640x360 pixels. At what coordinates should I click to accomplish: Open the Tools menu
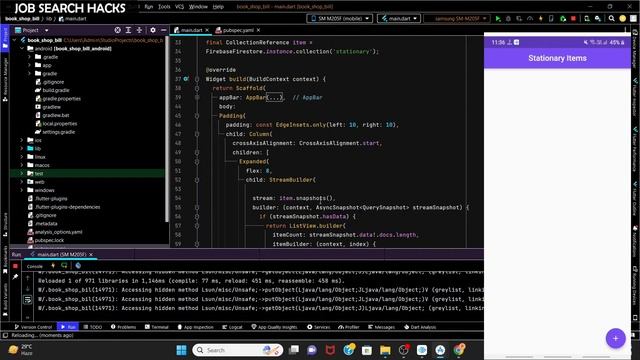tap(164, 7)
